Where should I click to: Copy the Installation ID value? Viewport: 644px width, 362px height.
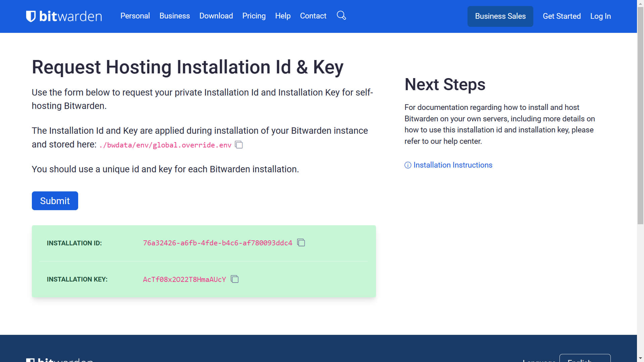point(301,243)
